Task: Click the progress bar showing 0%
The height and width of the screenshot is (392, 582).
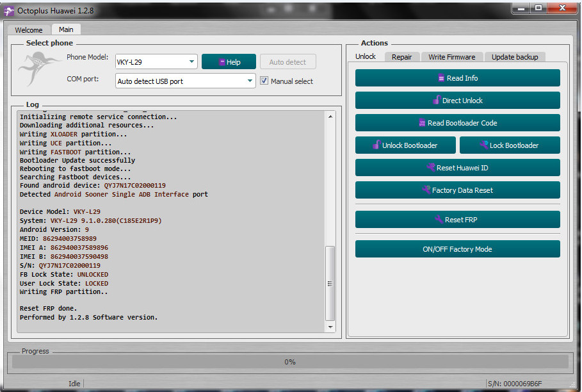Action: [290, 362]
